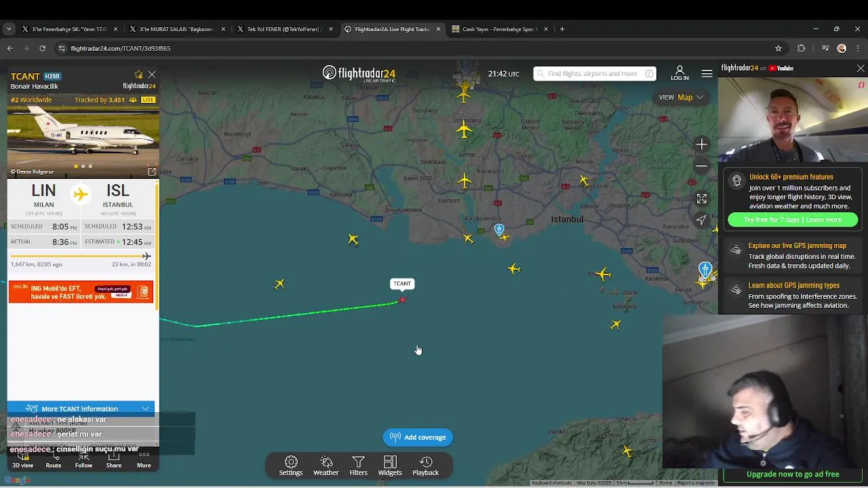The image size is (868, 488).
Task: Open the Filters funnel tool
Action: pyautogui.click(x=359, y=466)
